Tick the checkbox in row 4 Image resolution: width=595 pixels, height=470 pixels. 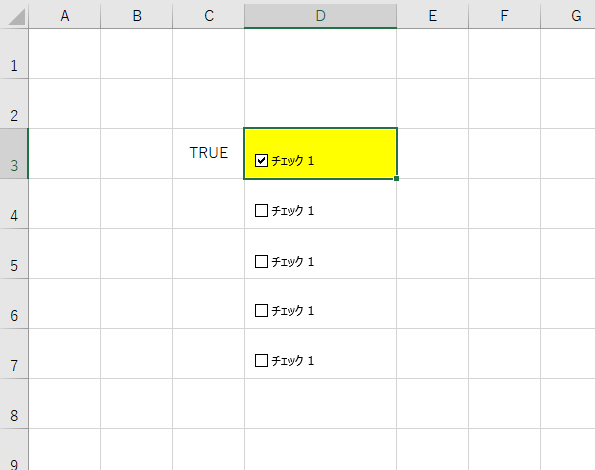tap(261, 211)
